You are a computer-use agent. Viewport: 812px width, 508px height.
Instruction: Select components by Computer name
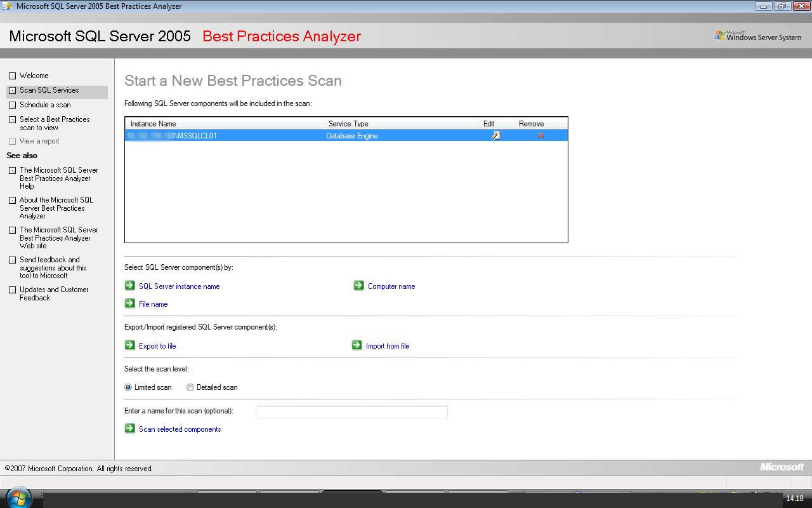[391, 286]
